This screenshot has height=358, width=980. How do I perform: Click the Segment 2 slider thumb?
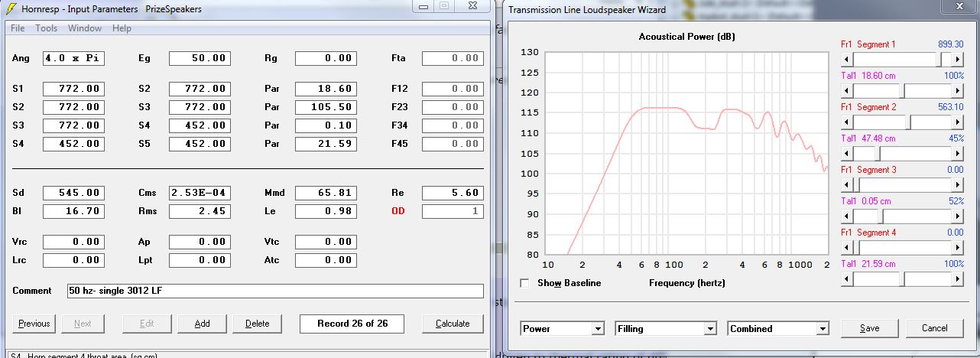[x=908, y=122]
